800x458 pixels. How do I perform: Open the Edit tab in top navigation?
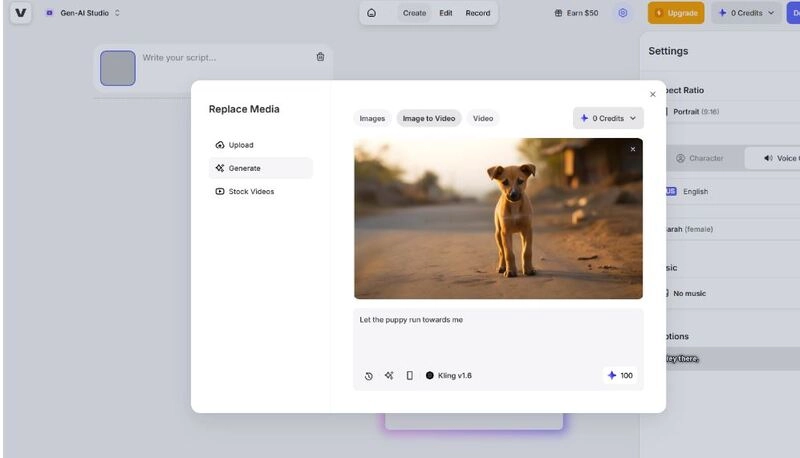(x=446, y=13)
